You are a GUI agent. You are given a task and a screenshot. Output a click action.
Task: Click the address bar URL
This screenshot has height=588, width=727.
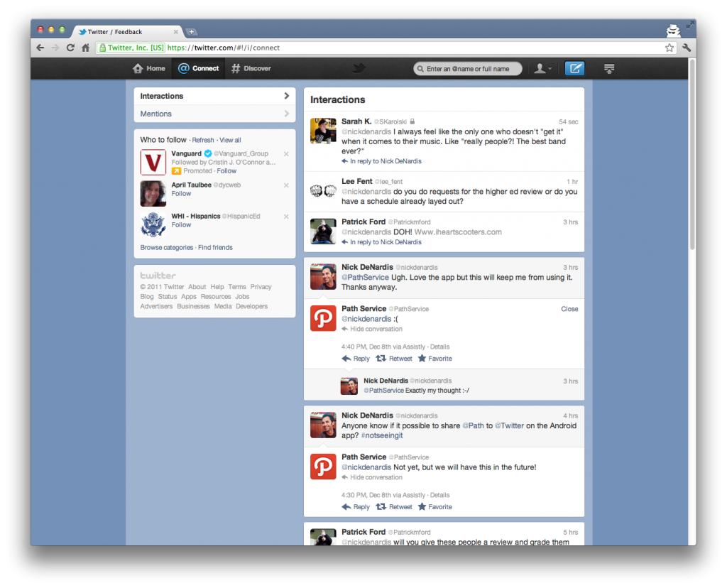pos(224,48)
